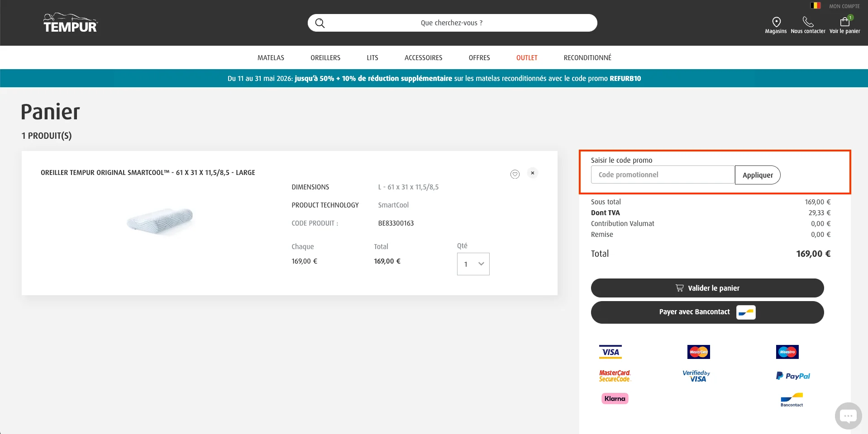This screenshot has height=434, width=868.
Task: Click the Maestro payment logo
Action: tap(787, 352)
